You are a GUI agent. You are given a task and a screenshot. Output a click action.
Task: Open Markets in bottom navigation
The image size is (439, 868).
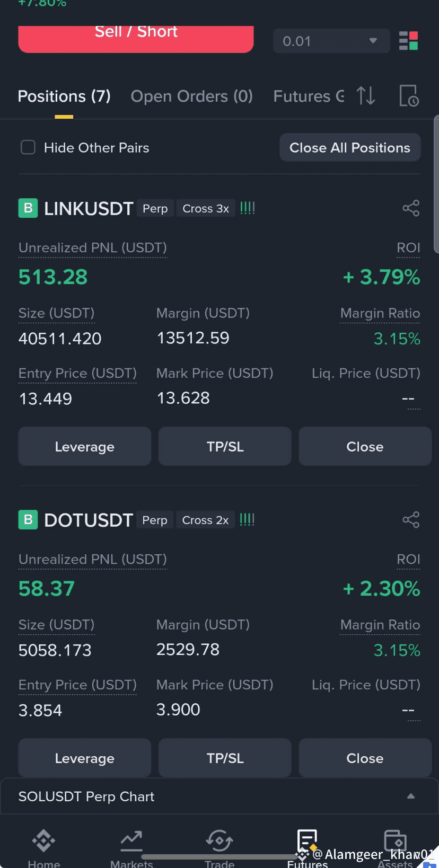pos(131,848)
